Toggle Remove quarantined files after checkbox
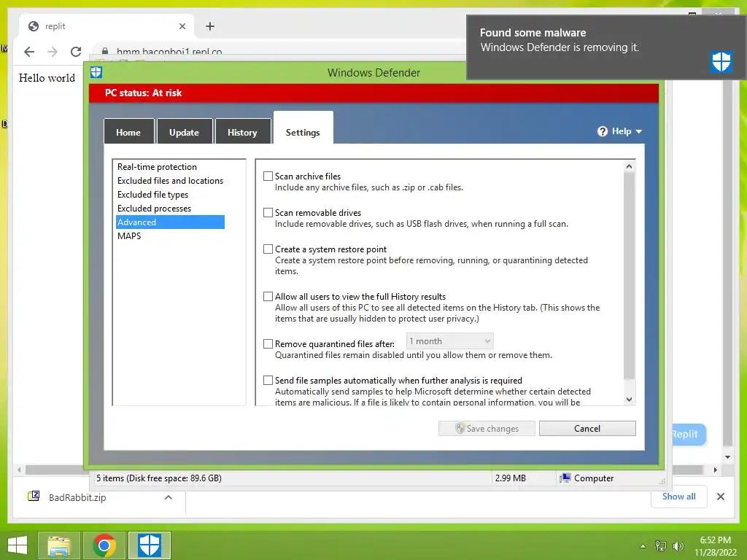This screenshot has width=747, height=560. pos(268,344)
